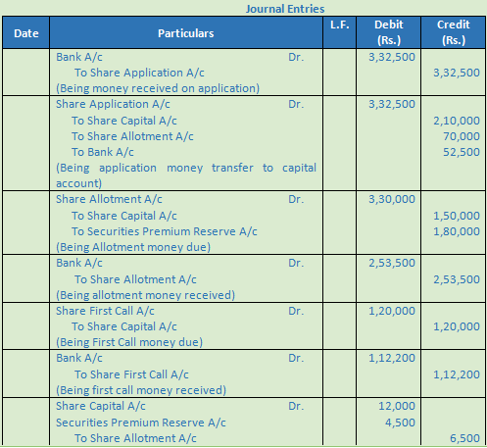Viewport: 487px width, 448px height.
Task: Click debit amount 3,30,000
Action: [x=392, y=199]
